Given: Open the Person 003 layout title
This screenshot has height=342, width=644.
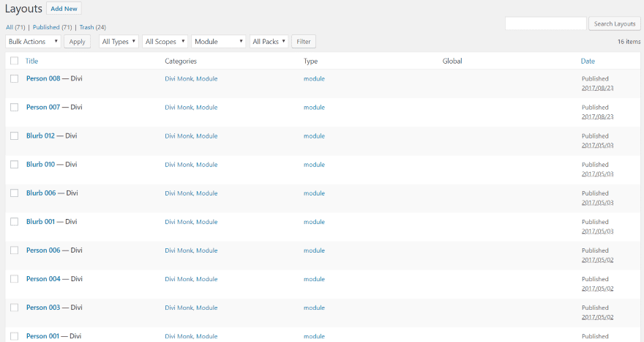Looking at the screenshot, I should point(43,308).
